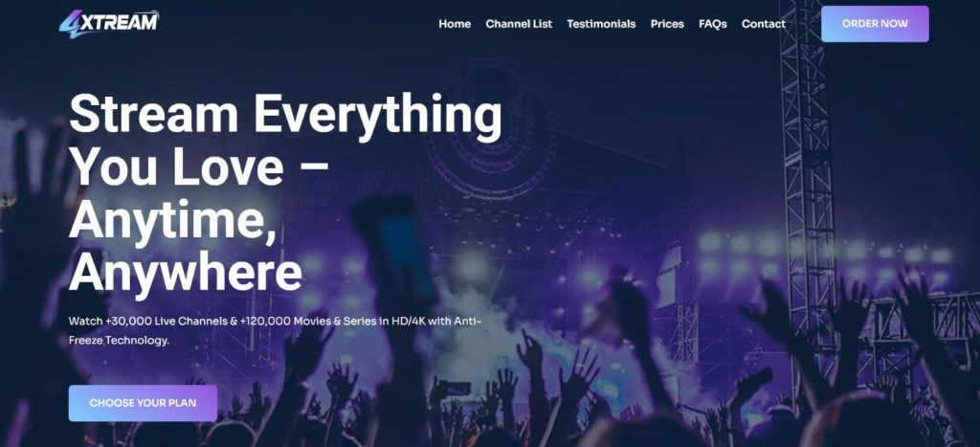Click the "Watch +30,000 Live Channels" description line
980x447 pixels.
[x=275, y=322]
